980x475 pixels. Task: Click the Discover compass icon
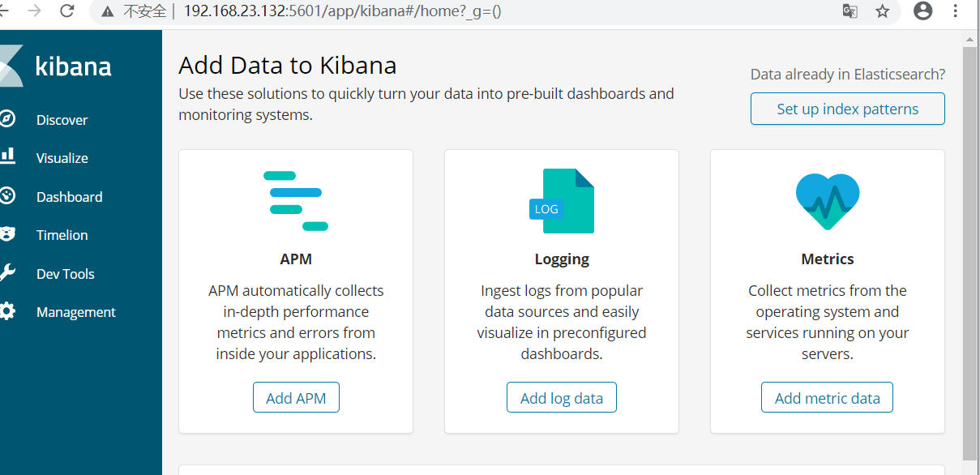click(7, 119)
